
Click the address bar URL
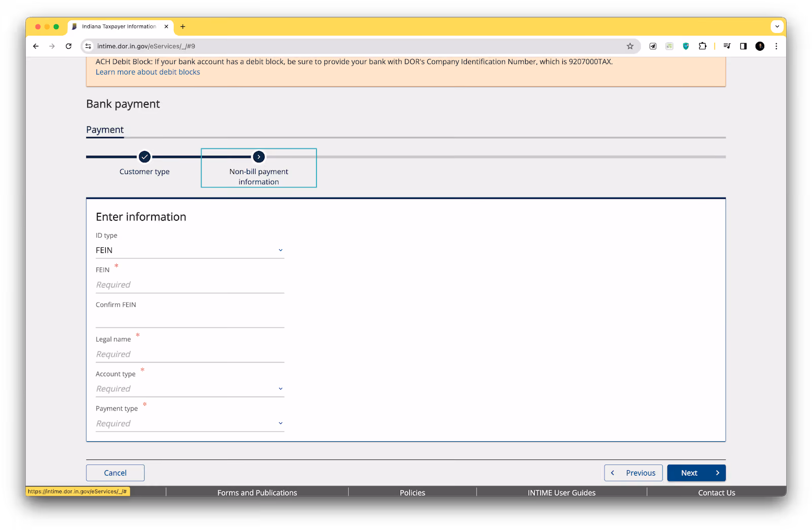146,46
